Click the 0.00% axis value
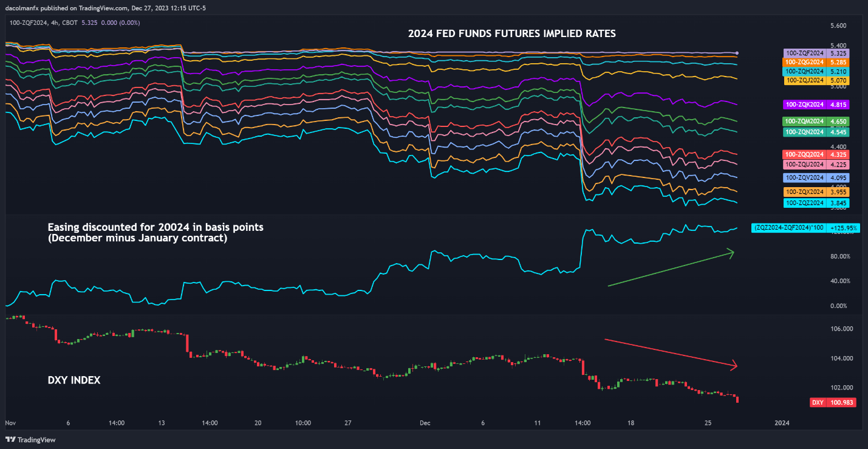Image resolution: width=868 pixels, height=449 pixels. point(839,306)
